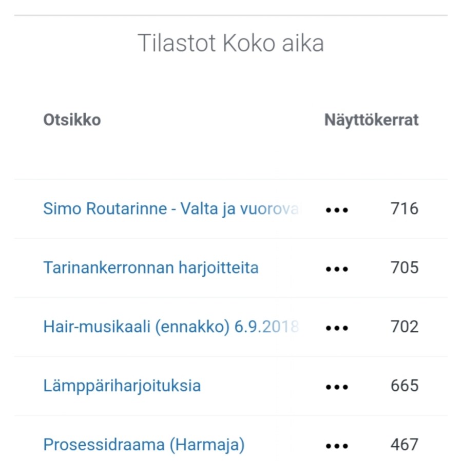Open the Lämppäriharjoituksia post
462x476 pixels.
tap(122, 386)
